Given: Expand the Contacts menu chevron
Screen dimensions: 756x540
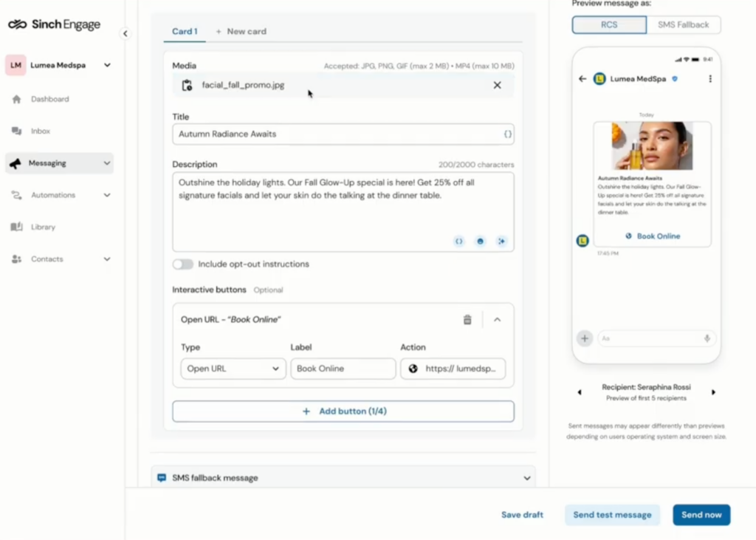Looking at the screenshot, I should [x=107, y=259].
